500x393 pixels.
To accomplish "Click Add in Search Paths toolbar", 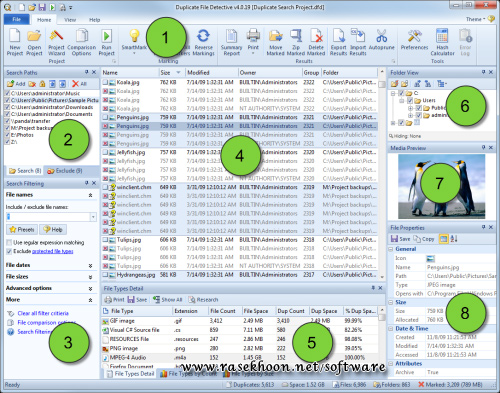I will [x=16, y=84].
